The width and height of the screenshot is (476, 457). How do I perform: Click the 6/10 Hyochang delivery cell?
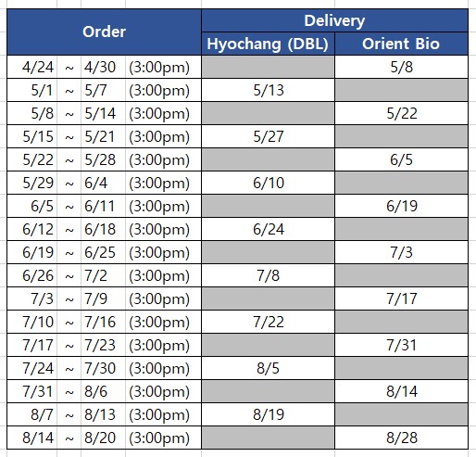(268, 183)
